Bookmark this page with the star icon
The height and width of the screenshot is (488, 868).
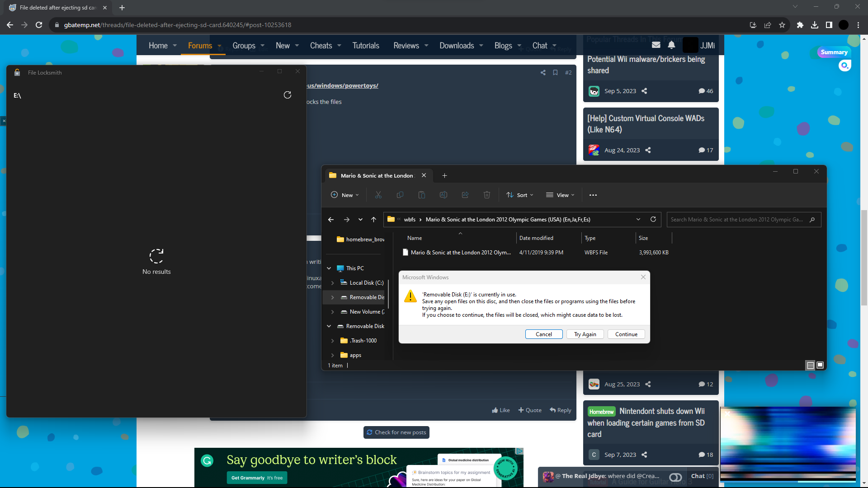[782, 25]
